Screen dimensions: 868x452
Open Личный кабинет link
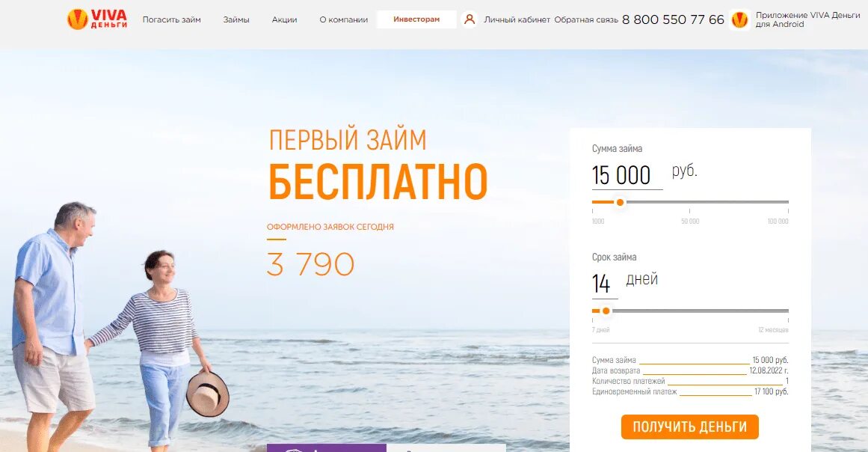517,19
